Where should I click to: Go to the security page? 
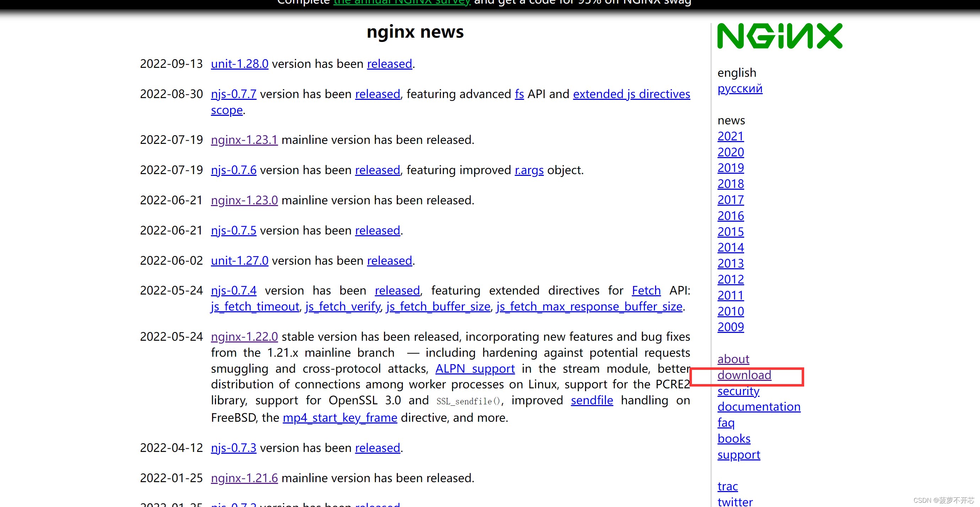coord(738,391)
